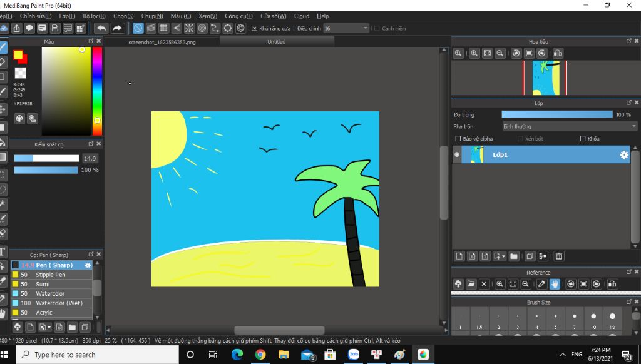Select the eyedropper in Reference panel
Screen dimensions: 641x364
pyautogui.click(x=541, y=284)
